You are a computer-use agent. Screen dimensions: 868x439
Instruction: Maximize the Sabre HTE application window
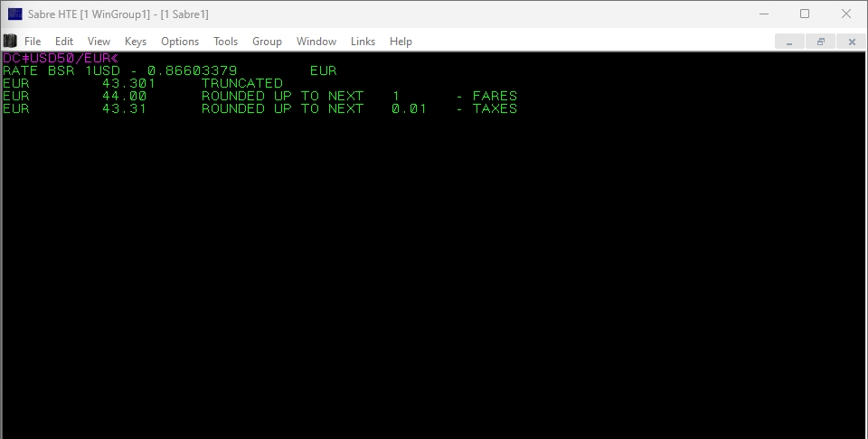pos(804,14)
